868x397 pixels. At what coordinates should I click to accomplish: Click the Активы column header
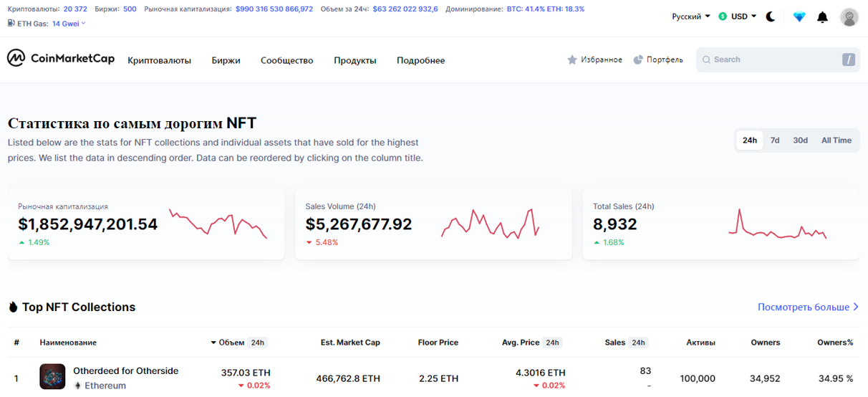pyautogui.click(x=700, y=343)
